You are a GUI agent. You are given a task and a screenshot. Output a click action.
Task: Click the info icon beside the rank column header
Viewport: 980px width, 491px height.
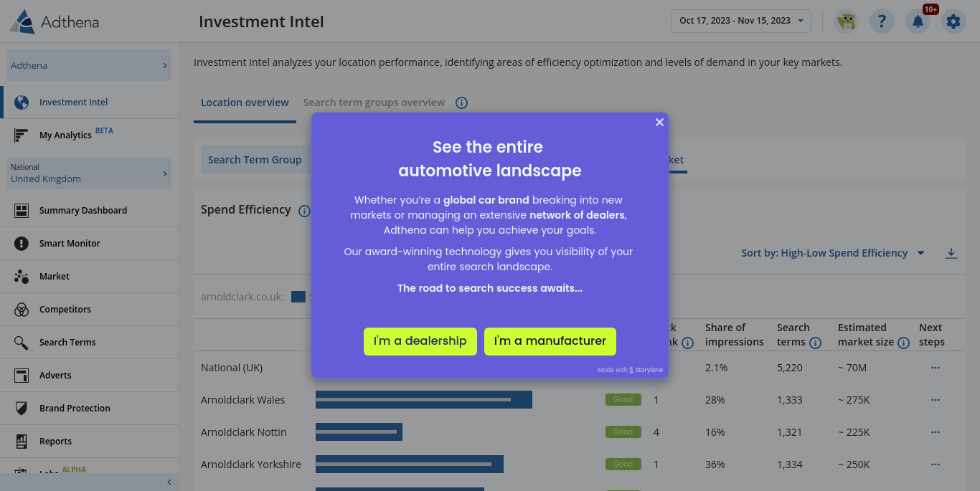[x=687, y=343]
